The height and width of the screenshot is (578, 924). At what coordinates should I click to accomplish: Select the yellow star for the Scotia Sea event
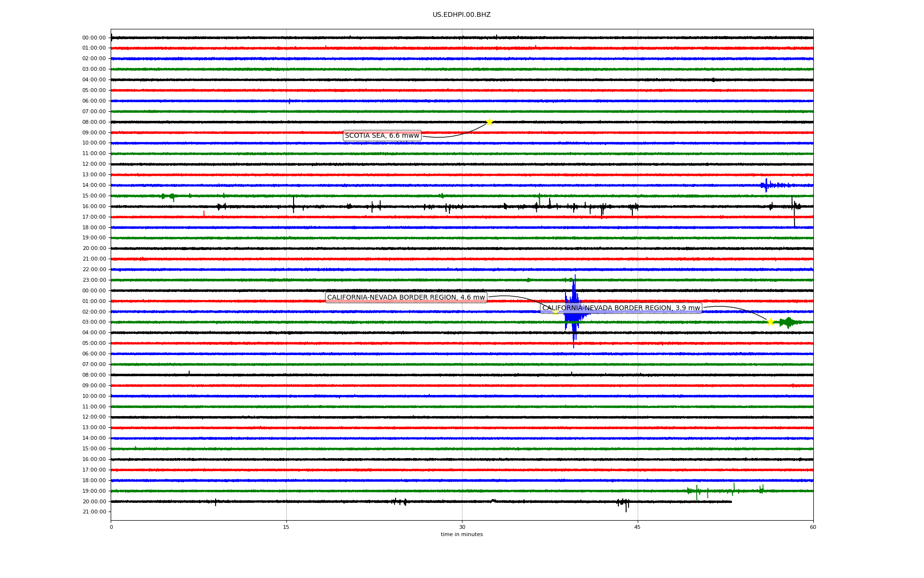(489, 122)
